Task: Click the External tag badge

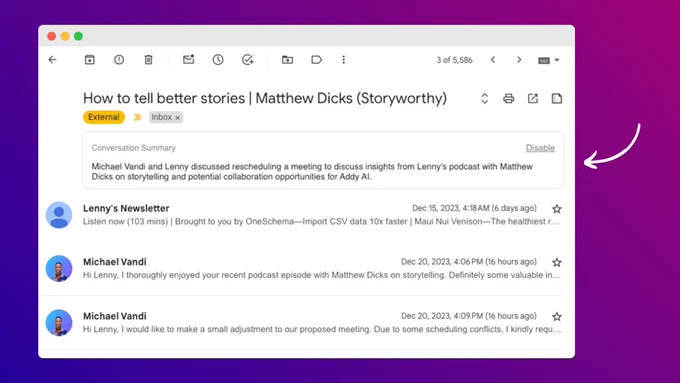Action: [104, 117]
